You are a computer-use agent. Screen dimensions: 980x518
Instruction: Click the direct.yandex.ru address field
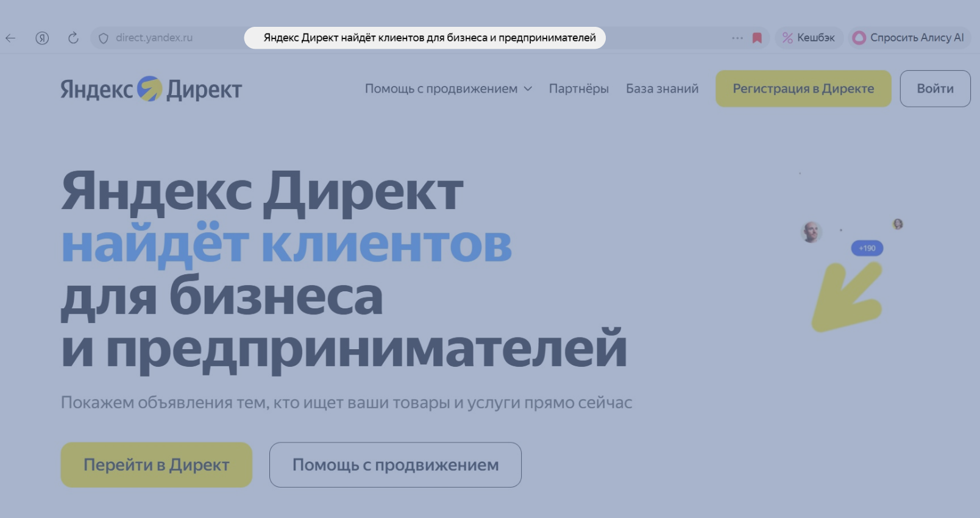(x=154, y=38)
